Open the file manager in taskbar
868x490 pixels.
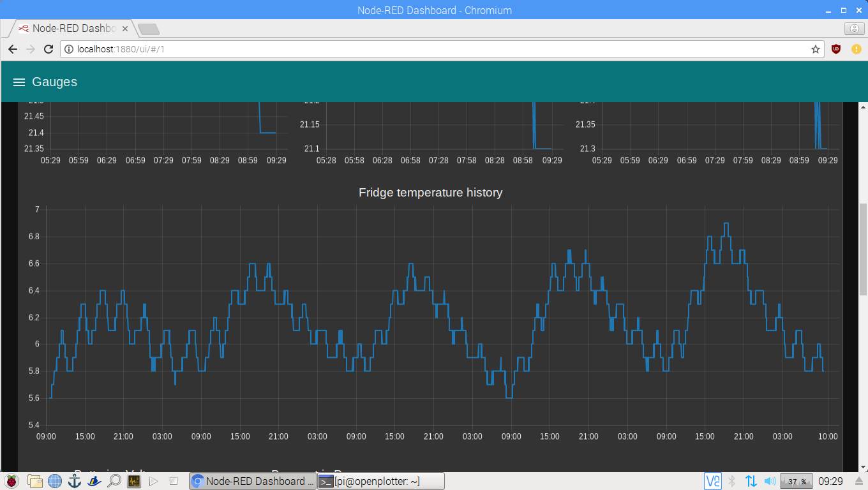pyautogui.click(x=34, y=481)
